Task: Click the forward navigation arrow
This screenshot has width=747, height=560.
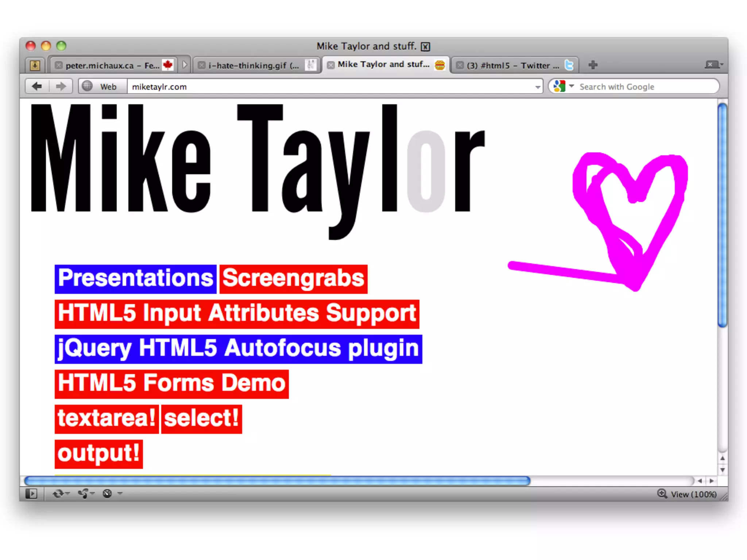Action: [x=61, y=86]
